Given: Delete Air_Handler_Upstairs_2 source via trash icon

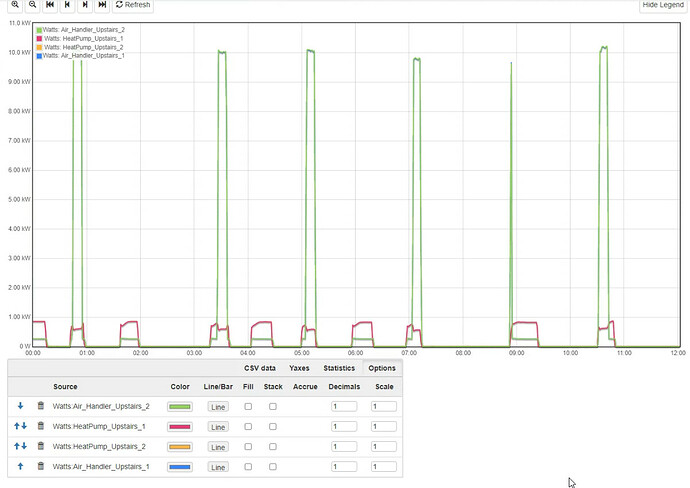Looking at the screenshot, I should tap(40, 406).
